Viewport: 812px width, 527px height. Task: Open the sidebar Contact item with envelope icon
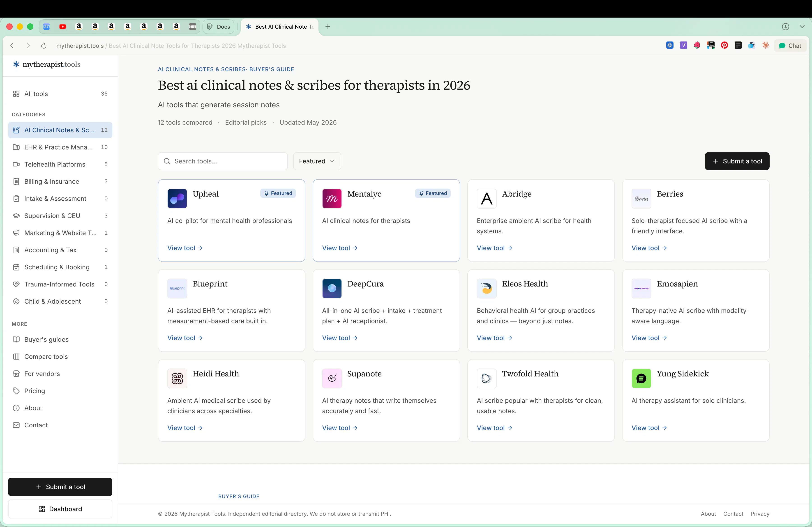tap(60, 425)
